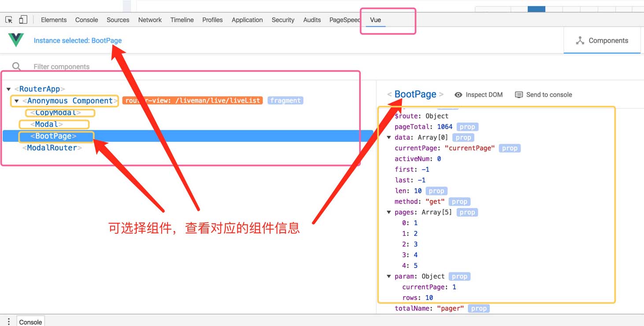Collapse the RouterApp tree node
The image size is (644, 326).
pos(8,89)
